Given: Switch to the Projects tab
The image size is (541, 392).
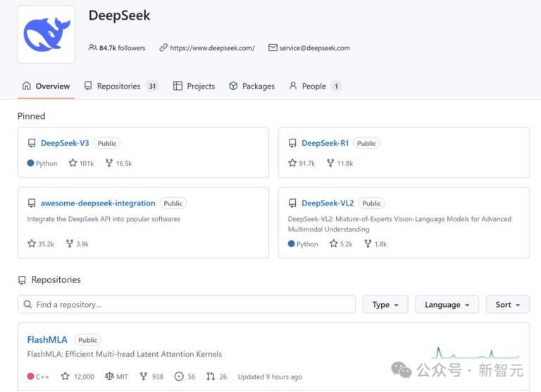Looking at the screenshot, I should (x=194, y=86).
